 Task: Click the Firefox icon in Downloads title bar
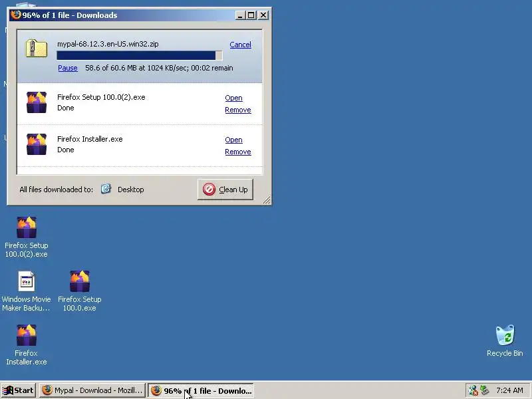pyautogui.click(x=15, y=15)
